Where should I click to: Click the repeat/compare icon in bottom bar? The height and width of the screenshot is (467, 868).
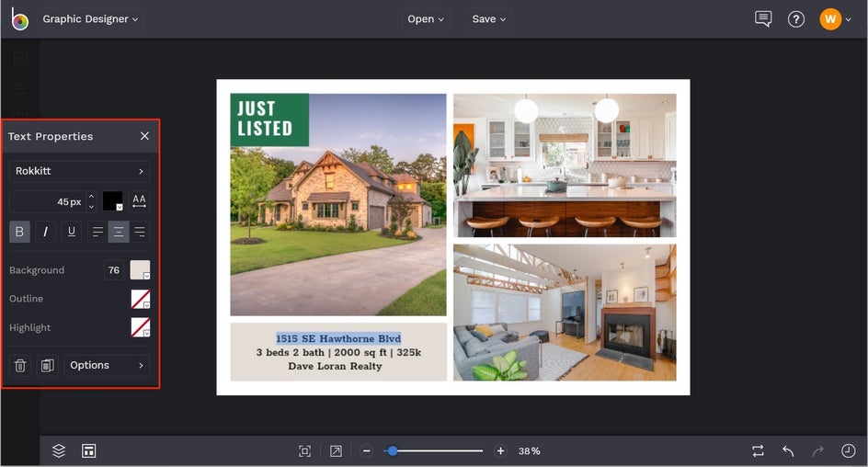click(759, 451)
